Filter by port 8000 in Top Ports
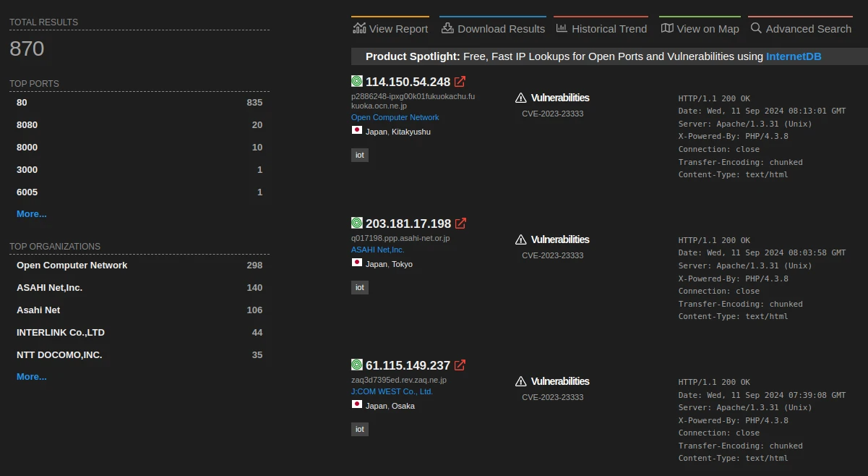868x476 pixels. (x=139, y=148)
